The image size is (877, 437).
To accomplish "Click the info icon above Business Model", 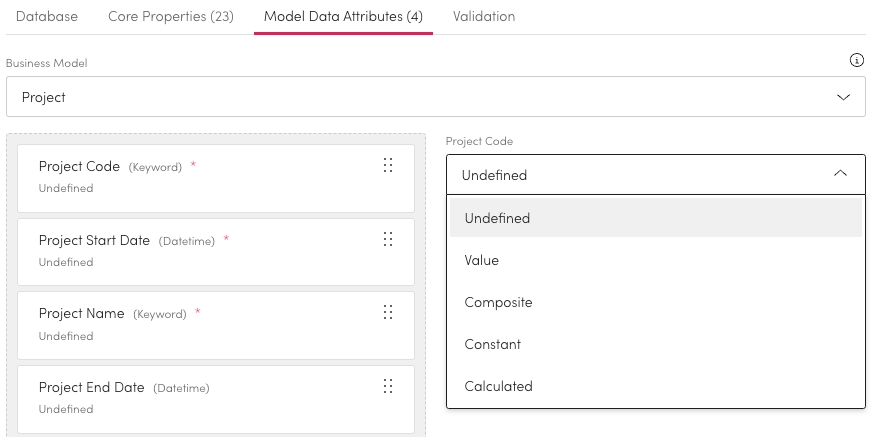I will coord(856,60).
